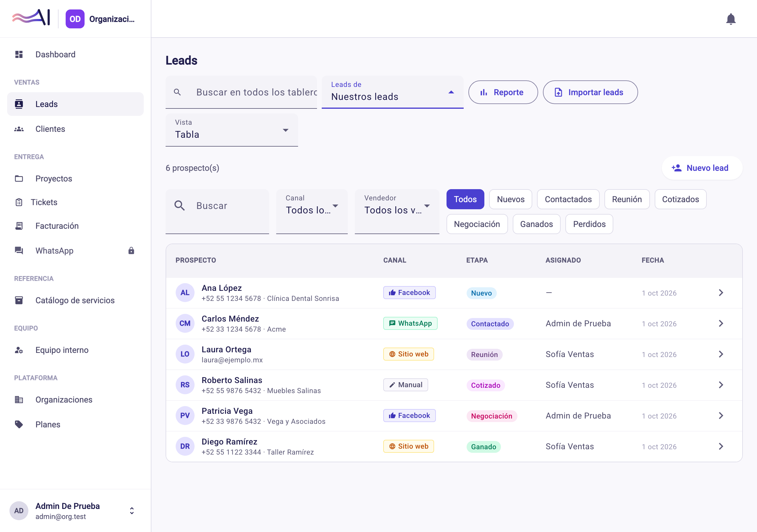Open Ana López row chevron arrow

721,293
